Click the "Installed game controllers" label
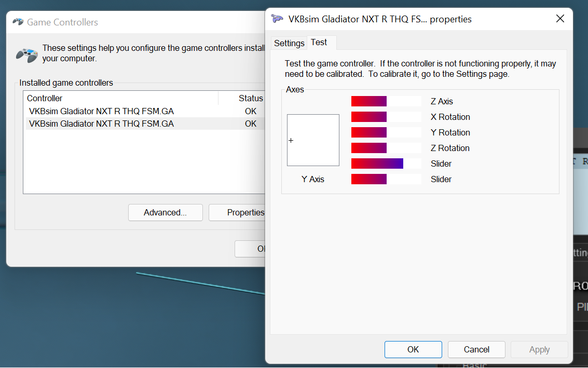 [66, 83]
